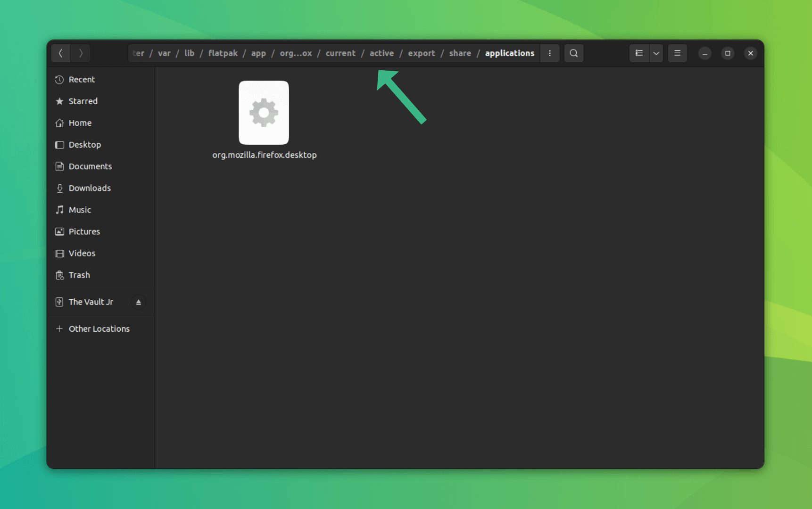Start a search with the magnifier icon
Image resolution: width=812 pixels, height=509 pixels.
[x=573, y=53]
